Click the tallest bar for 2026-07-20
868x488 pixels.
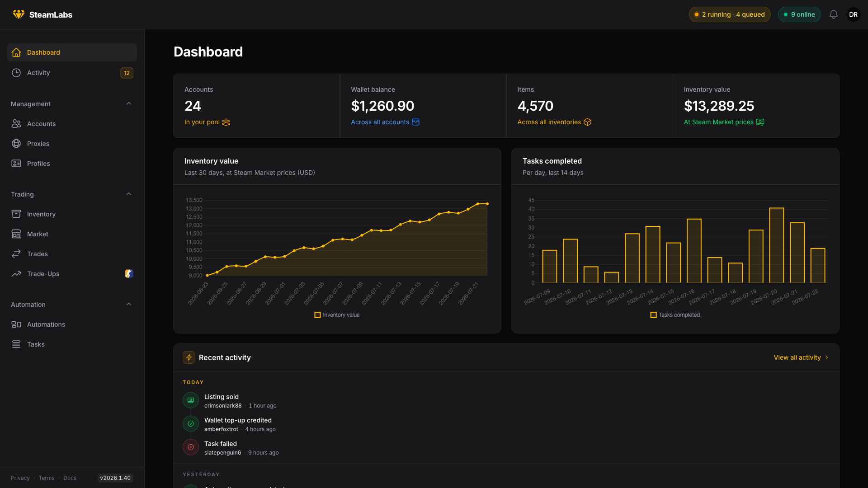(777, 245)
